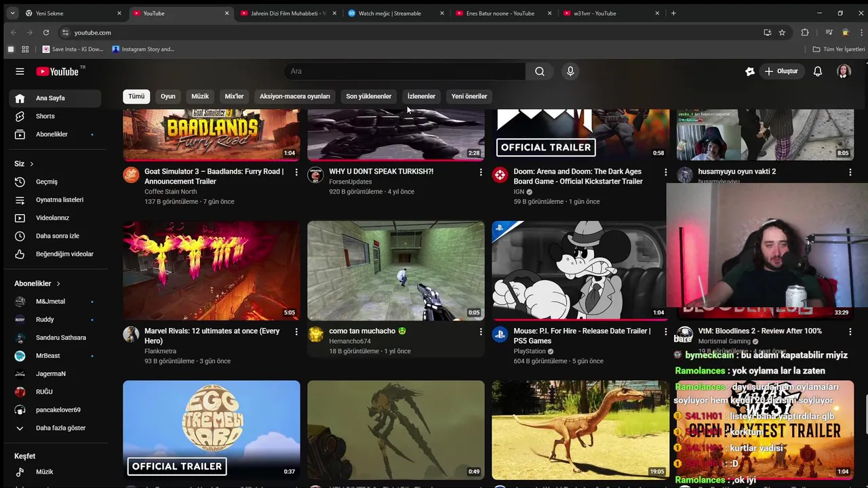Open options for WHY U DONT SPEAK TURKISH video
This screenshot has height=488, width=868.
[481, 172]
